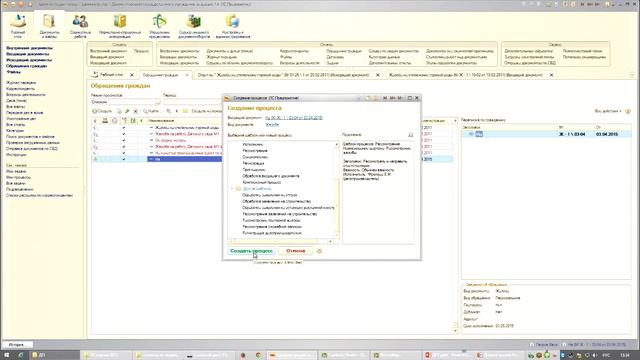Select correspondence row Ж - 1 \ 03-04
Viewport: 640px width, 360px height.
pos(547,134)
